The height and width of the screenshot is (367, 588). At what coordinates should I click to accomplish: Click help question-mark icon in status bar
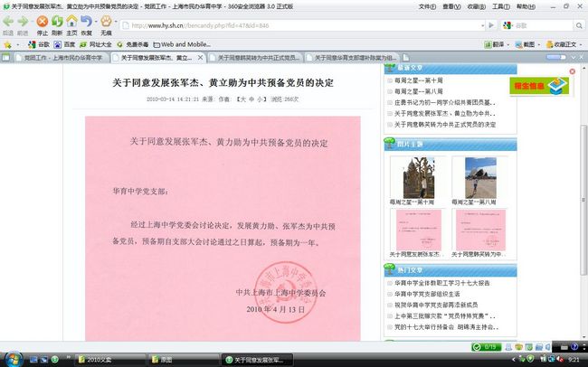[x=574, y=347]
